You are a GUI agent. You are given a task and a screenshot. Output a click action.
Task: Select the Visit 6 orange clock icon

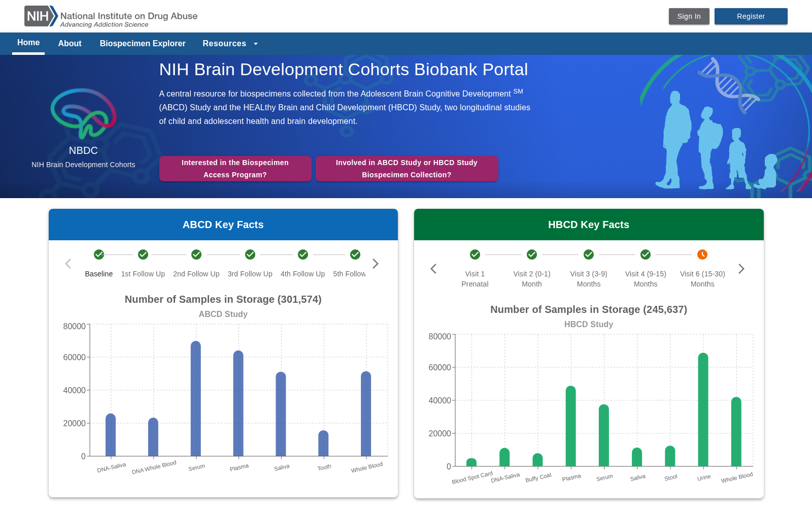tap(702, 255)
